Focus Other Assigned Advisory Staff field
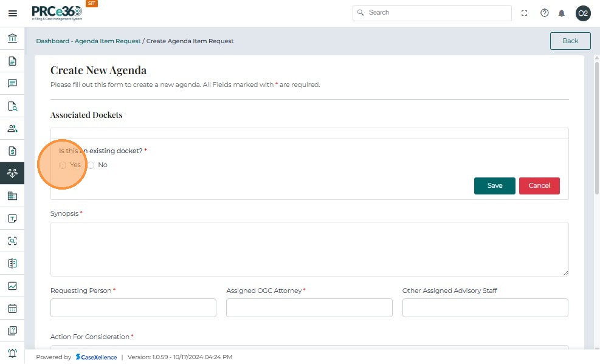 (485, 308)
